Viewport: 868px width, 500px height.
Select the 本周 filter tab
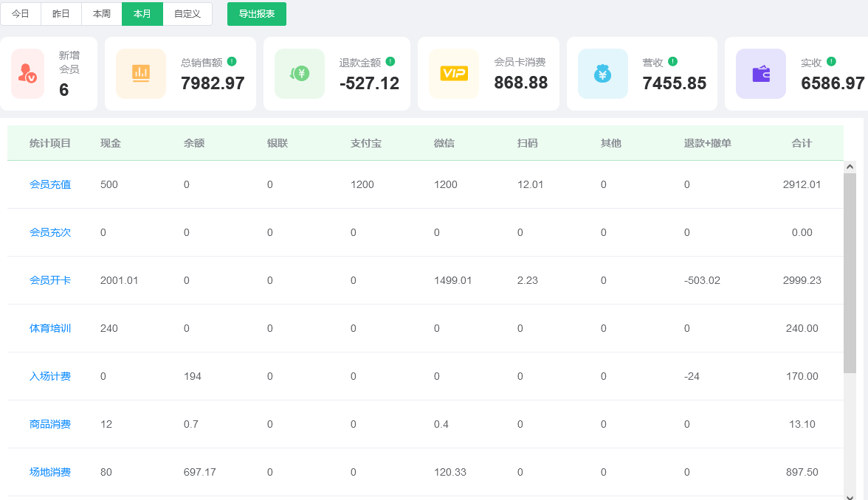102,14
